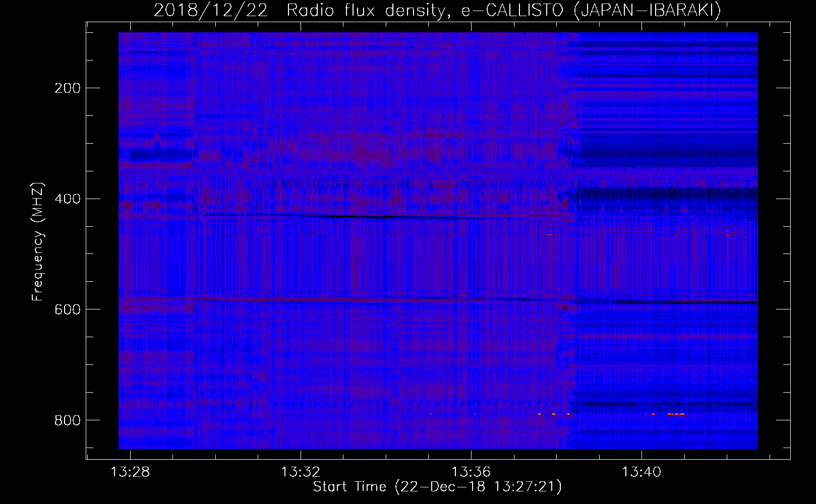
Task: Click the 13:28 time tick label
Action: click(130, 472)
